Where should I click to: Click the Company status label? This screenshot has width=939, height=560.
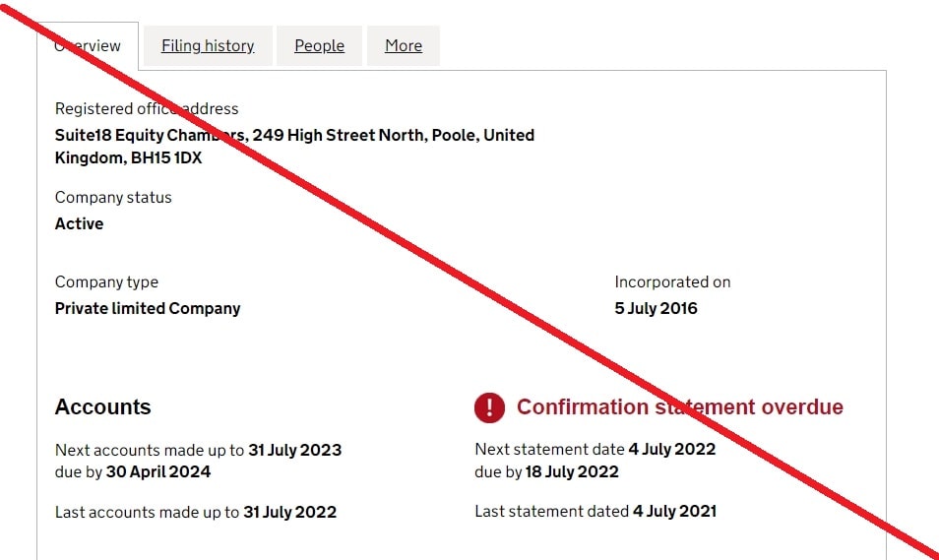113,197
